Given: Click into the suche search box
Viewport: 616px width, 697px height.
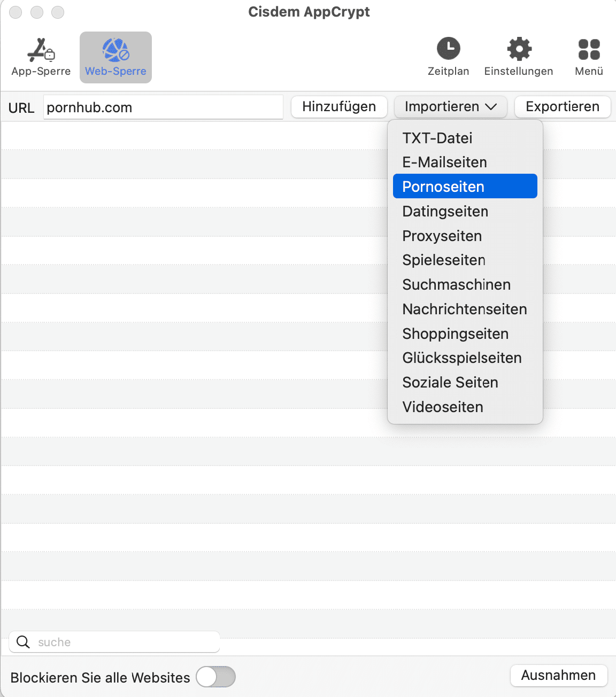Looking at the screenshot, I should pos(126,642).
